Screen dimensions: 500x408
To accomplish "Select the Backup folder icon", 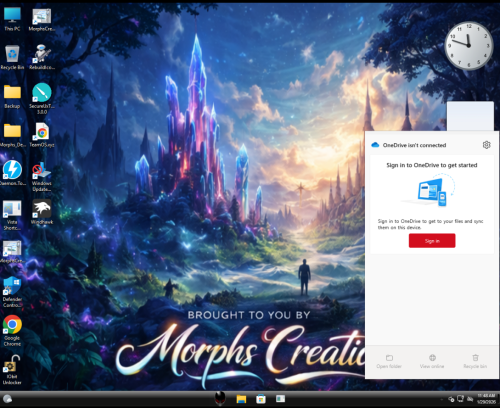I will coord(12,97).
